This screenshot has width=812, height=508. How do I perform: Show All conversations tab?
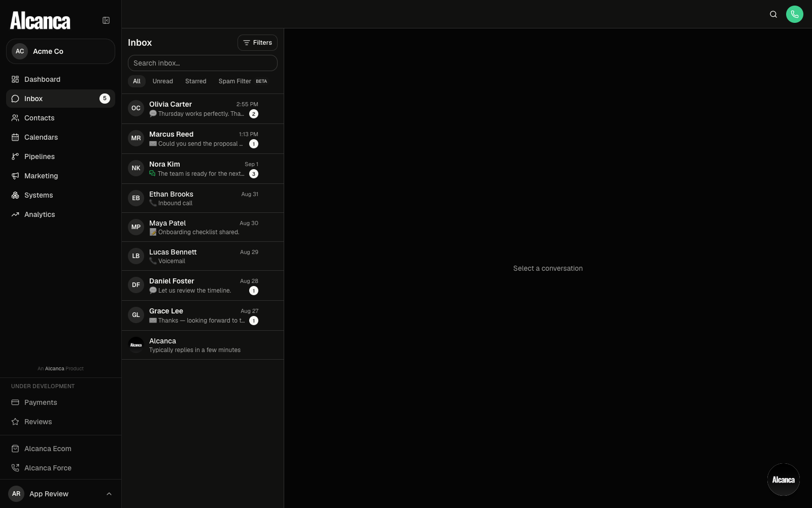click(x=137, y=81)
